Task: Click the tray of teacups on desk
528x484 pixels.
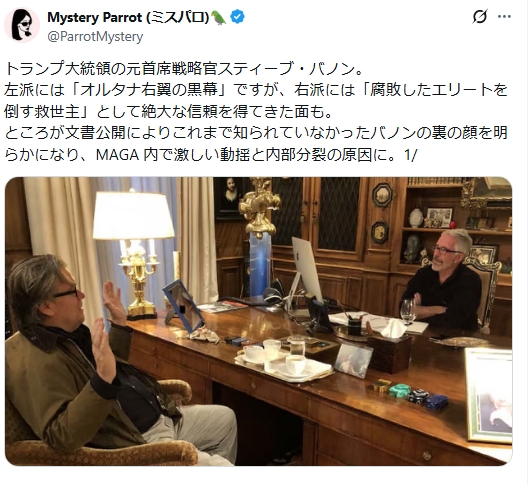Action: (x=283, y=363)
